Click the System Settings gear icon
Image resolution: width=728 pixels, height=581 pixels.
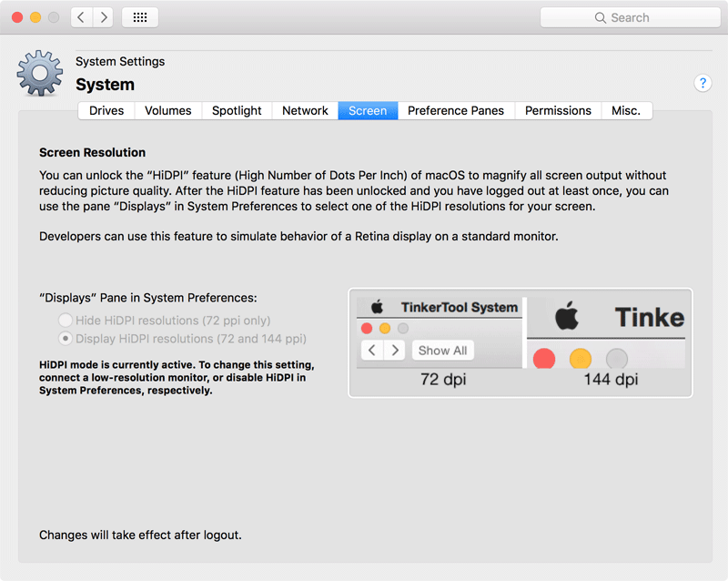[x=40, y=74]
